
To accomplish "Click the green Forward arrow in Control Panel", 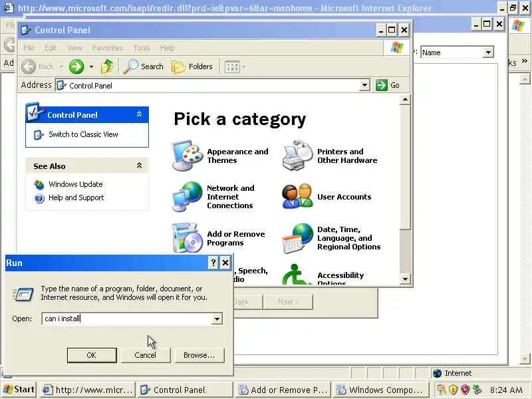I will click(76, 66).
